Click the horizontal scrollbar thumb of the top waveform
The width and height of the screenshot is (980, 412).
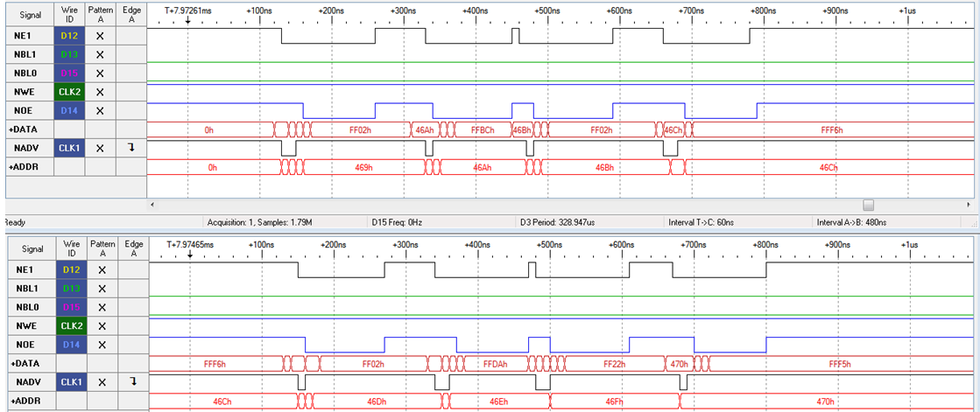868,205
